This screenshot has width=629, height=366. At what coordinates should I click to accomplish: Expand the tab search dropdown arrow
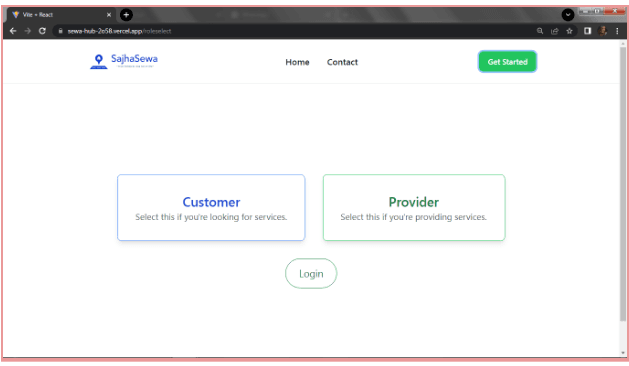click(568, 15)
